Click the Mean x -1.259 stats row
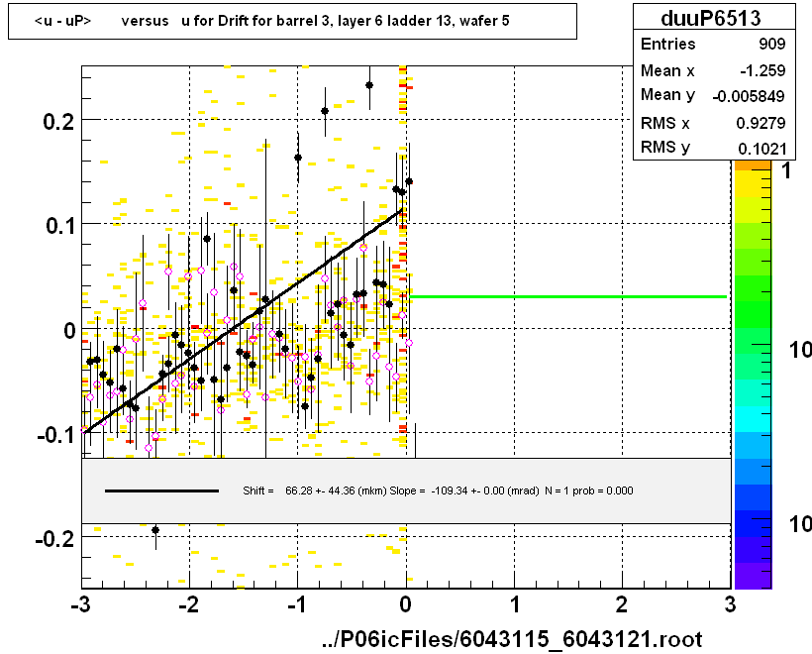This screenshot has width=812, height=654. point(713,70)
